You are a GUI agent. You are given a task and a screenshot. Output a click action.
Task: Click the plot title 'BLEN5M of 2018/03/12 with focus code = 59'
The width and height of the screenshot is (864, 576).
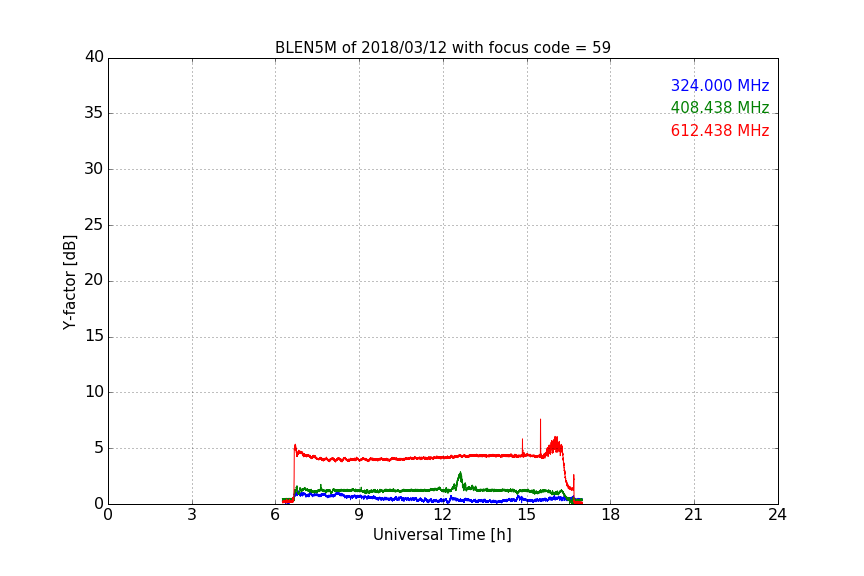(442, 47)
